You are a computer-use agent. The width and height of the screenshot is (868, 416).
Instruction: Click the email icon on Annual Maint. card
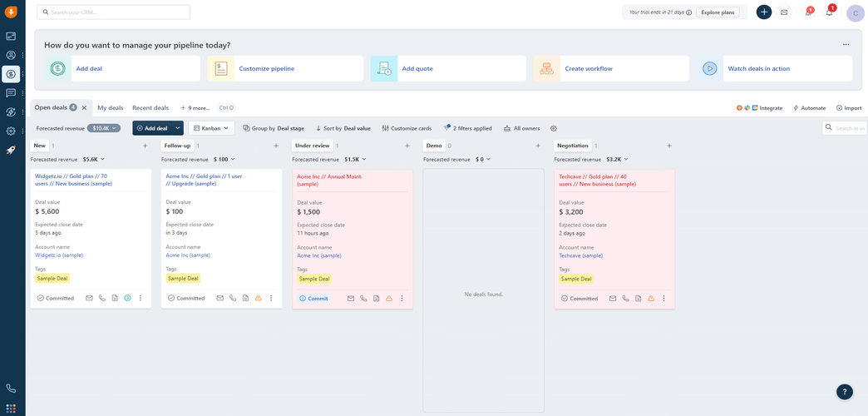tap(350, 298)
